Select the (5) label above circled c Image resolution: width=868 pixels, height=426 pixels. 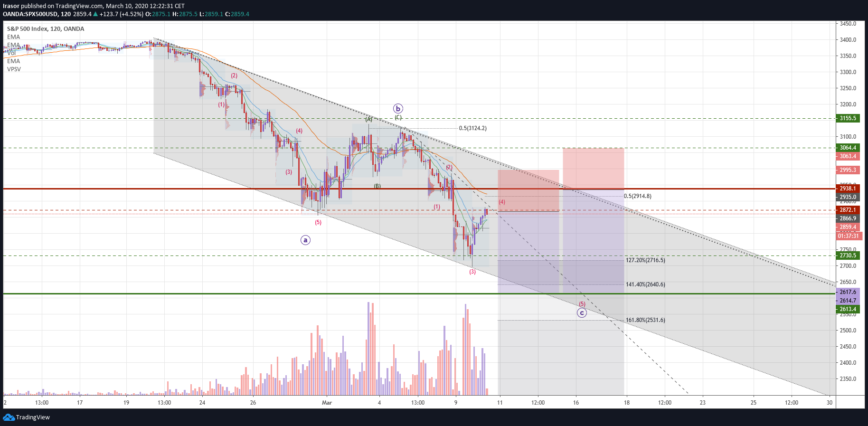point(582,304)
